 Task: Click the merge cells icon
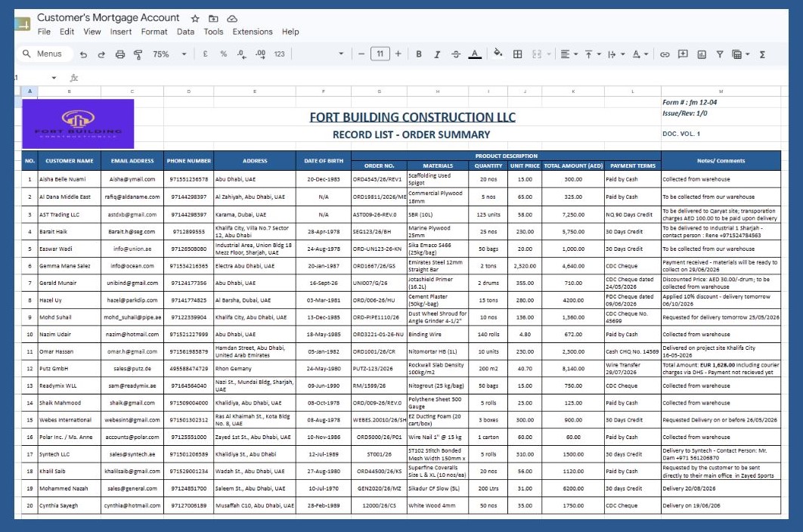click(x=537, y=54)
